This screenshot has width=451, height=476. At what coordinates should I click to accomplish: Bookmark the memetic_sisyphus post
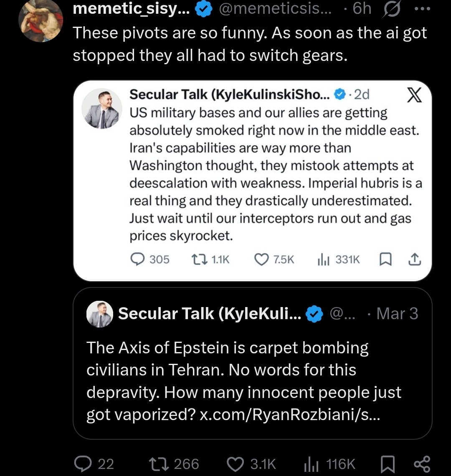click(x=387, y=463)
